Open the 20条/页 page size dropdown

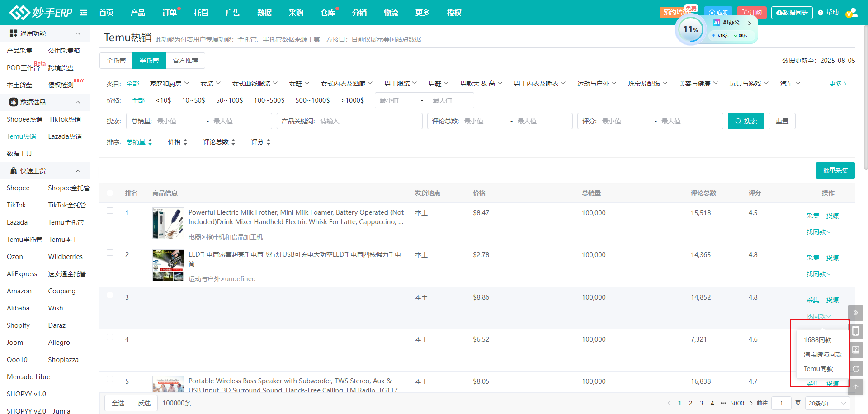coord(828,403)
